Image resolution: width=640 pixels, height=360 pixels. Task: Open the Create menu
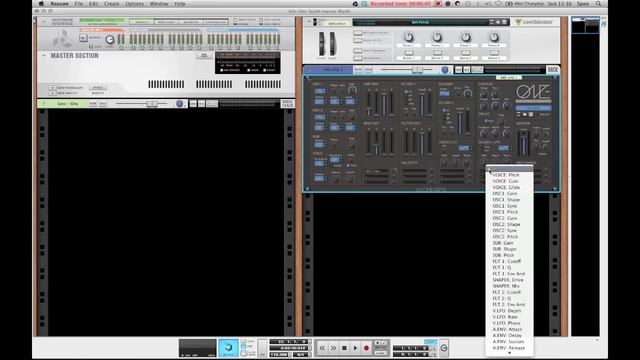point(111,4)
